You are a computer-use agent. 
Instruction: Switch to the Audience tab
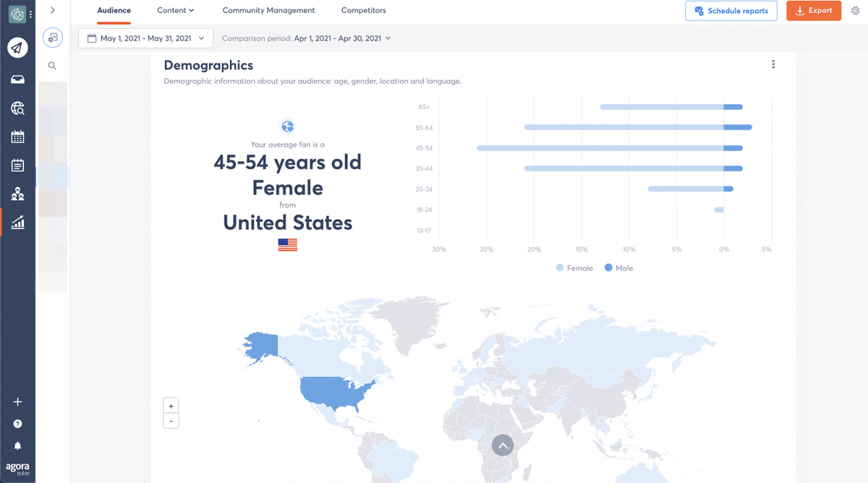point(114,10)
